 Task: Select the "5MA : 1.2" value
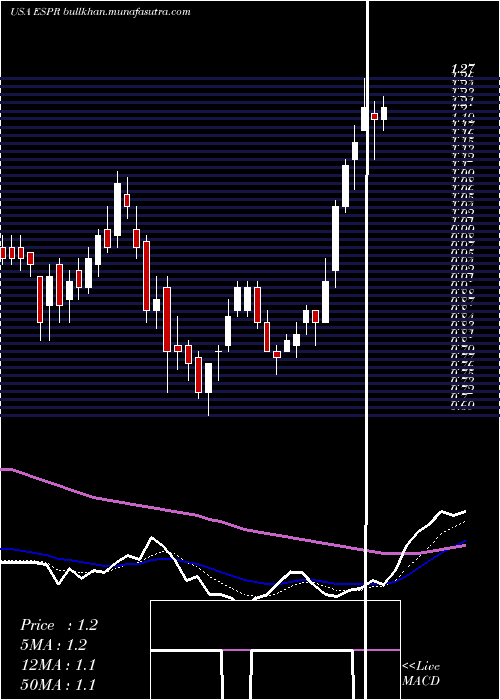[53, 645]
